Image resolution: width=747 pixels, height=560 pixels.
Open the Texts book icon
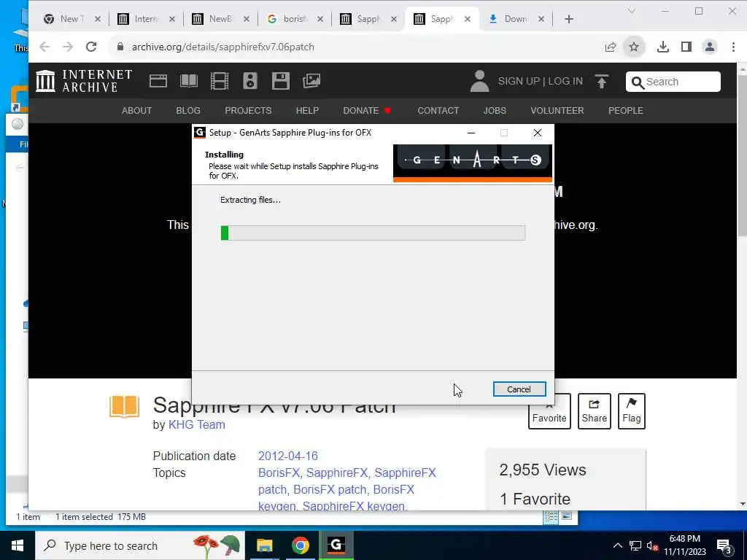coord(189,81)
